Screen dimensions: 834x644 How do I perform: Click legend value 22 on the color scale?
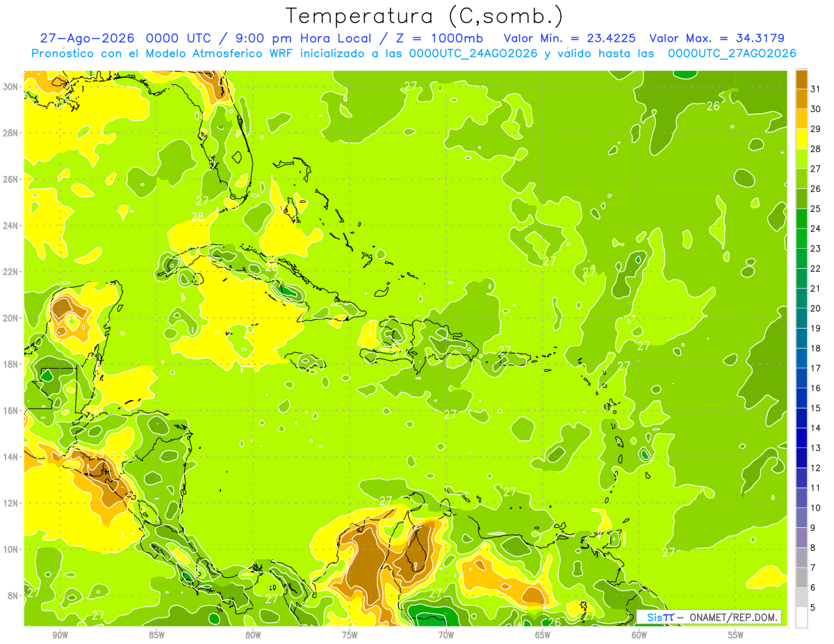tap(816, 268)
